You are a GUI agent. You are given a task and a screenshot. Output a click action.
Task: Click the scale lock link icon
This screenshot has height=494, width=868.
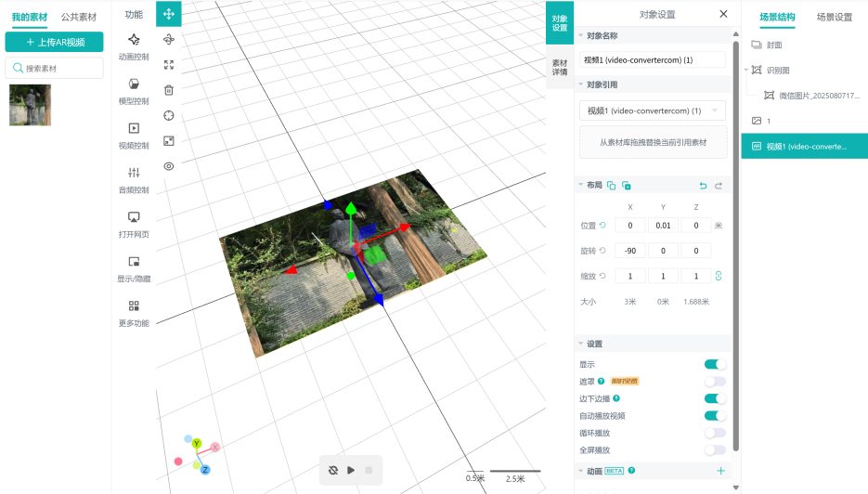718,276
